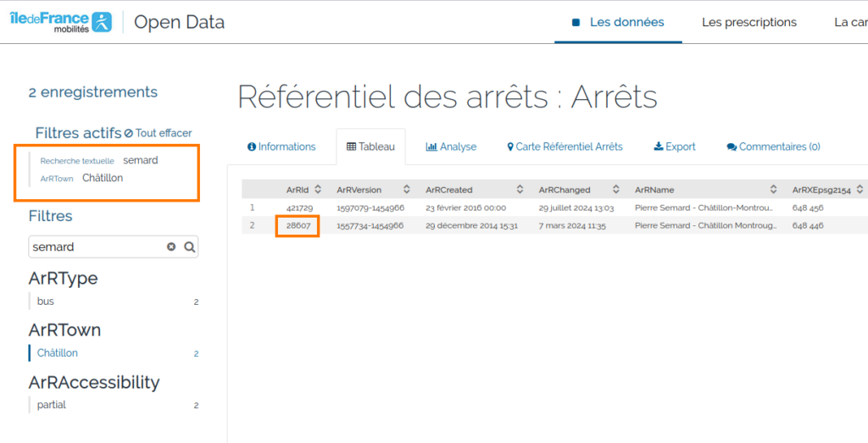Screen dimensions: 868x443
Task: Switch to the Analyse tab
Action: (451, 147)
